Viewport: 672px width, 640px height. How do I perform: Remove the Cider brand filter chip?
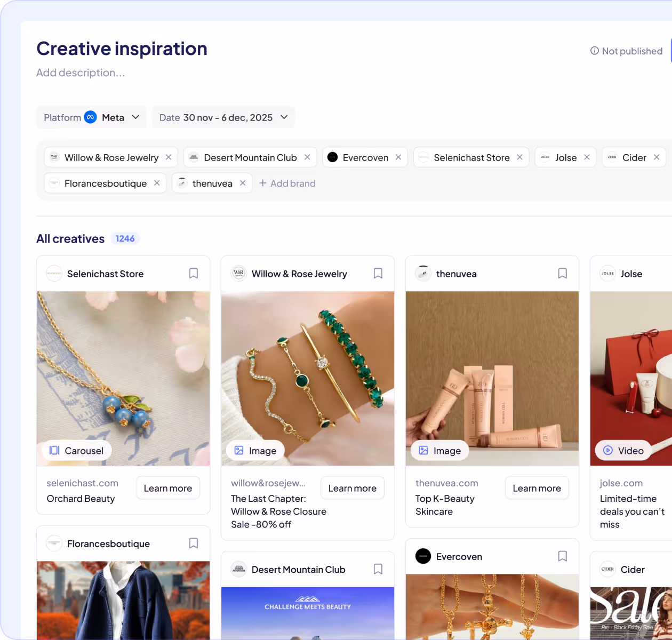(x=657, y=157)
